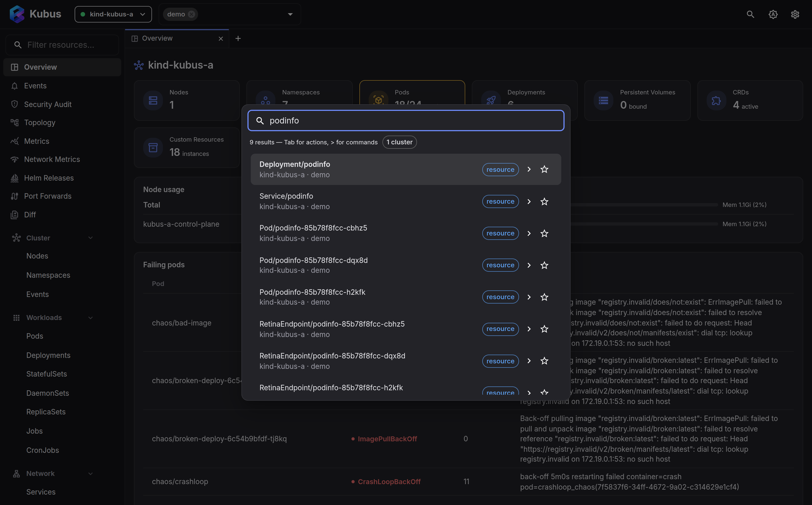Open Pods under Workloads
The width and height of the screenshot is (812, 505).
[x=35, y=336]
